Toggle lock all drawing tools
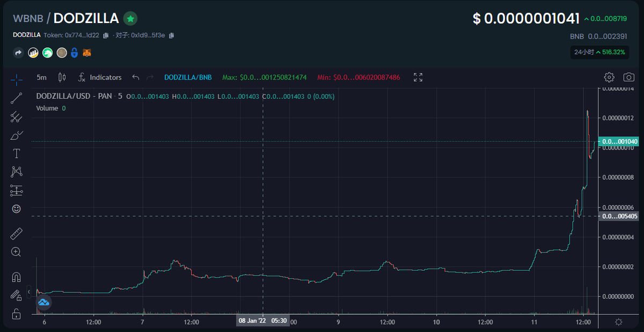This screenshot has width=644, height=332. tap(17, 314)
